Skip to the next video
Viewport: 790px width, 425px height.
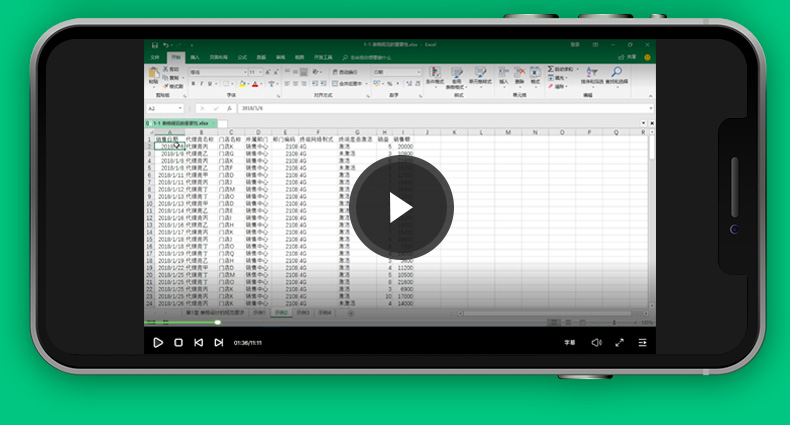point(218,342)
